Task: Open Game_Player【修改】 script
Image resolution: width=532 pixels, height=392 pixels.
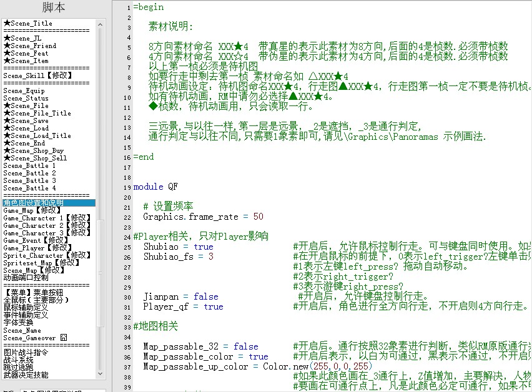Action: click(x=37, y=248)
